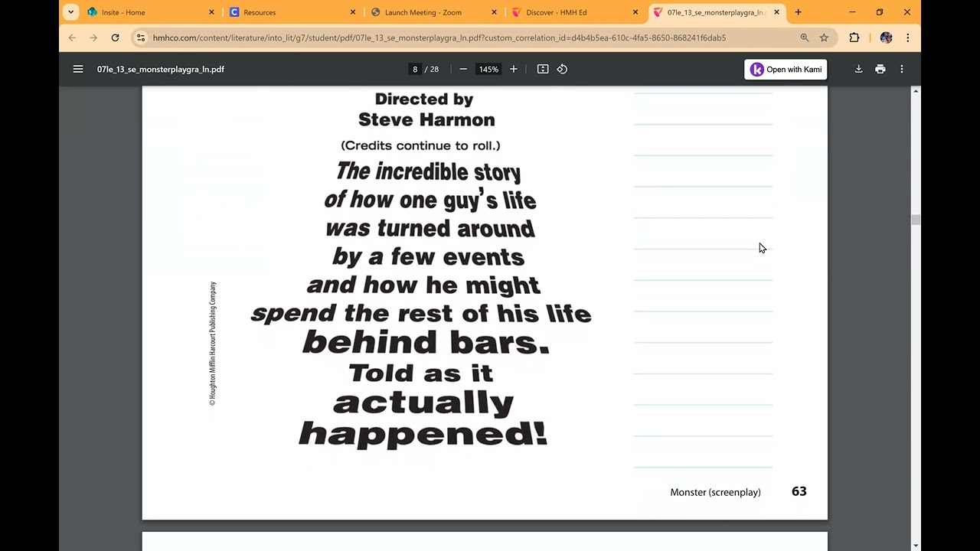Expand the tab search dropdown

point(70,12)
